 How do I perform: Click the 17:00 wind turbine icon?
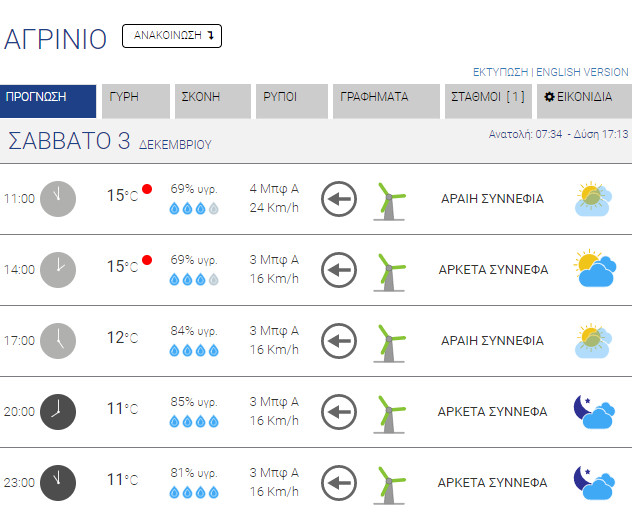click(388, 341)
